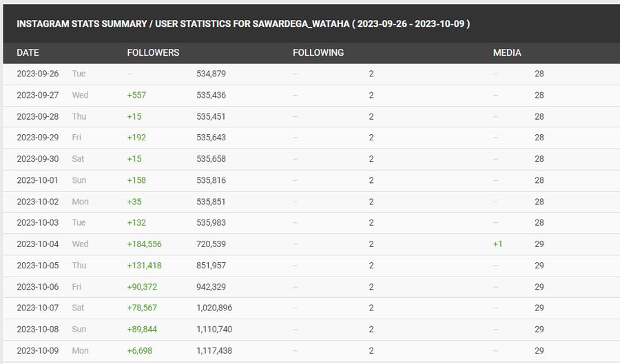
Task: Select the date 2023-10-06
Action: click(38, 287)
